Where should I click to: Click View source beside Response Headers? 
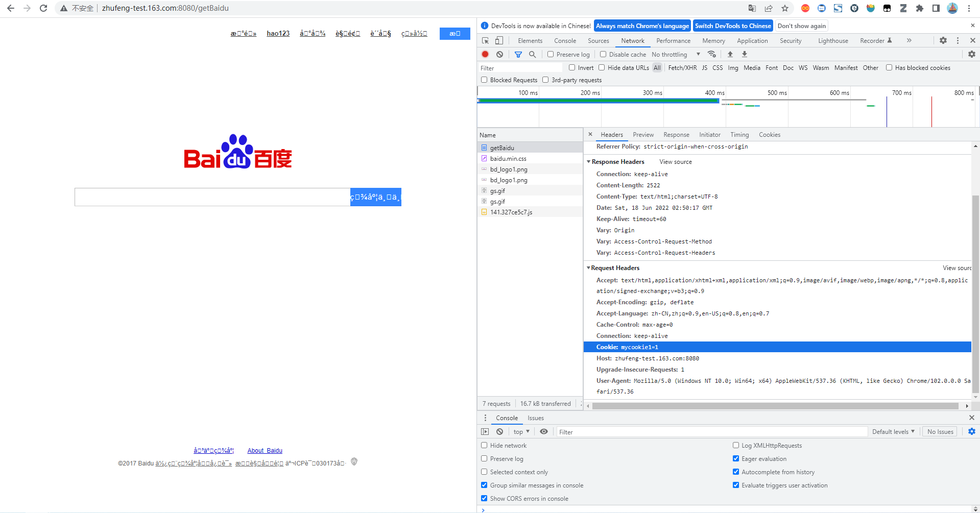pyautogui.click(x=676, y=162)
